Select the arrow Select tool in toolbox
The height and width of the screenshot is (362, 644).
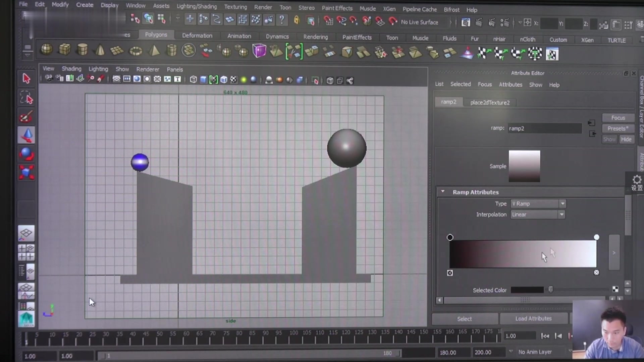coord(26,78)
